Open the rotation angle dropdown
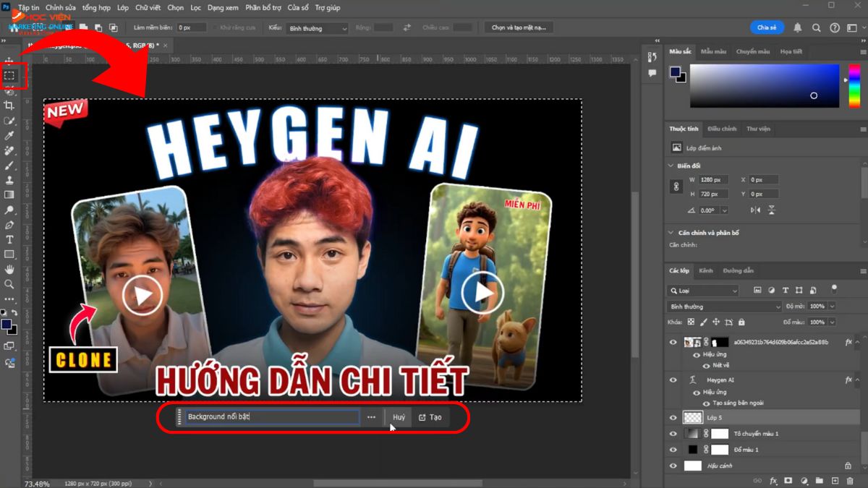 pos(724,210)
